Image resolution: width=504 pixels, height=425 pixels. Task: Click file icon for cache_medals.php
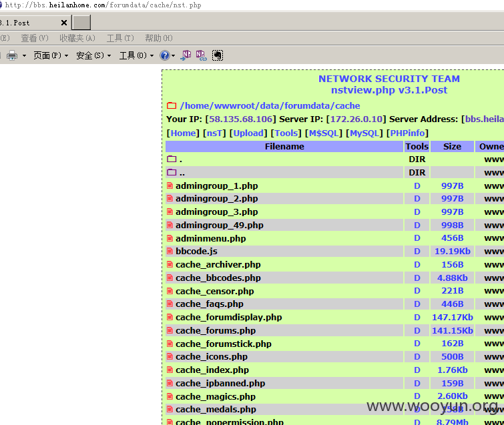tap(170, 409)
